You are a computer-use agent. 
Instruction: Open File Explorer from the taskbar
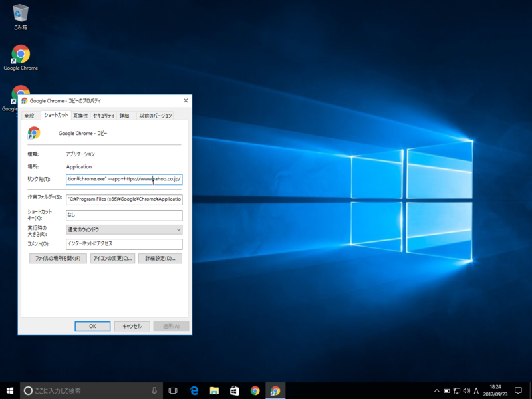pyautogui.click(x=214, y=391)
